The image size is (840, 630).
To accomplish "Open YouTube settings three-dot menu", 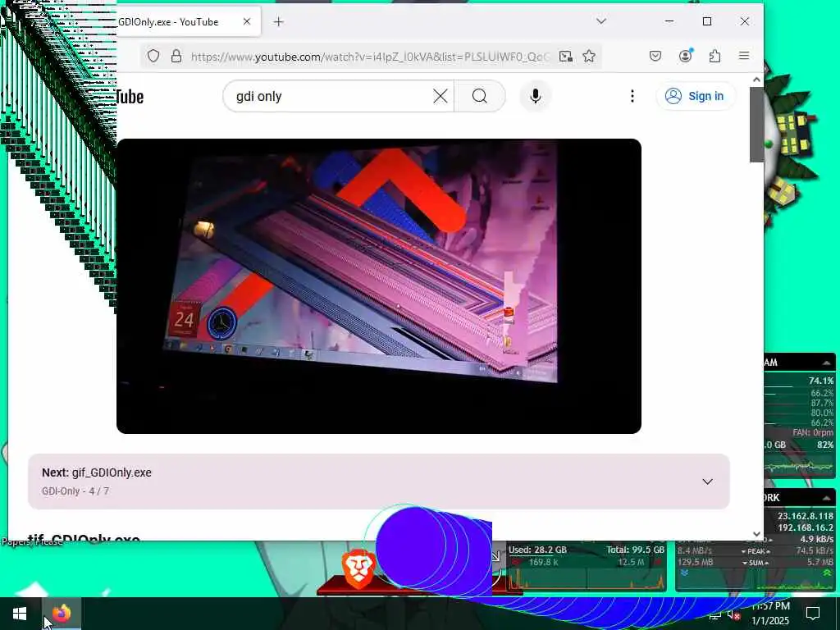I will point(632,97).
